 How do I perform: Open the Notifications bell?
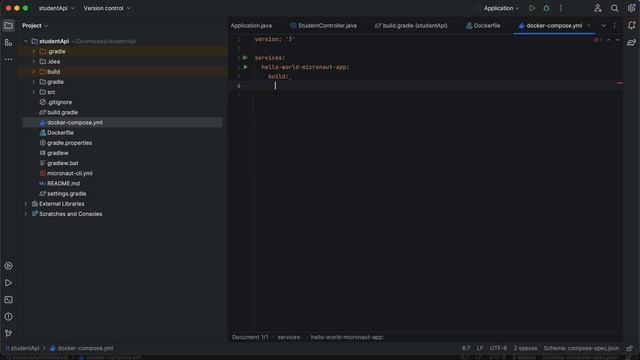pos(631,25)
